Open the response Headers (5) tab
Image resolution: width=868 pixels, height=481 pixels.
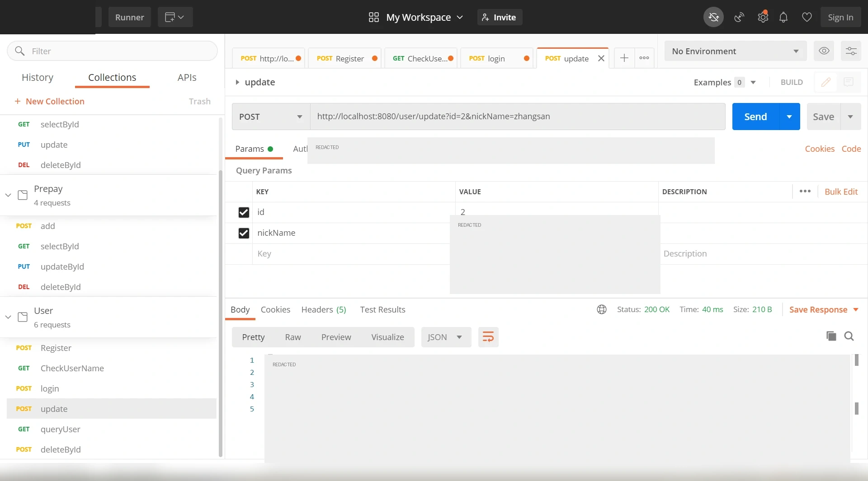tap(324, 309)
